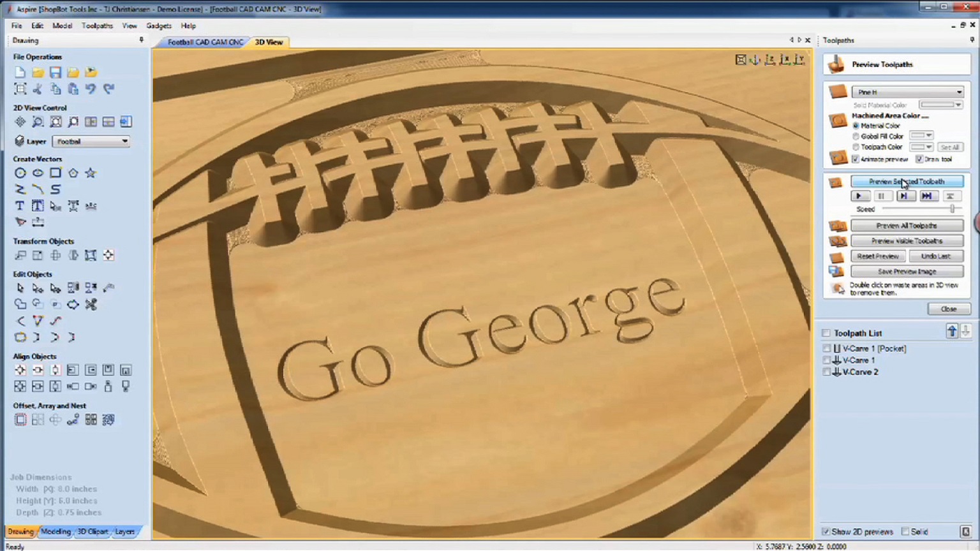Check the V-Carve 2 toolpath box
Viewport: 980px width, 551px height.
(x=827, y=372)
